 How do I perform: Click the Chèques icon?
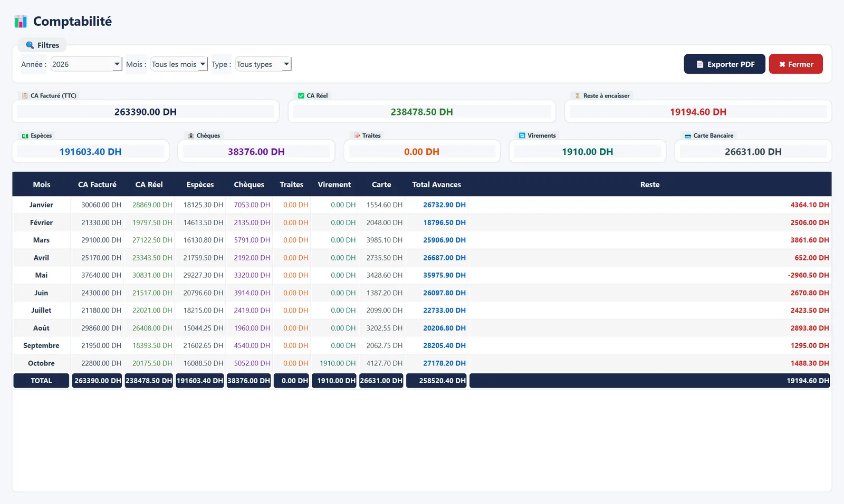(191, 136)
